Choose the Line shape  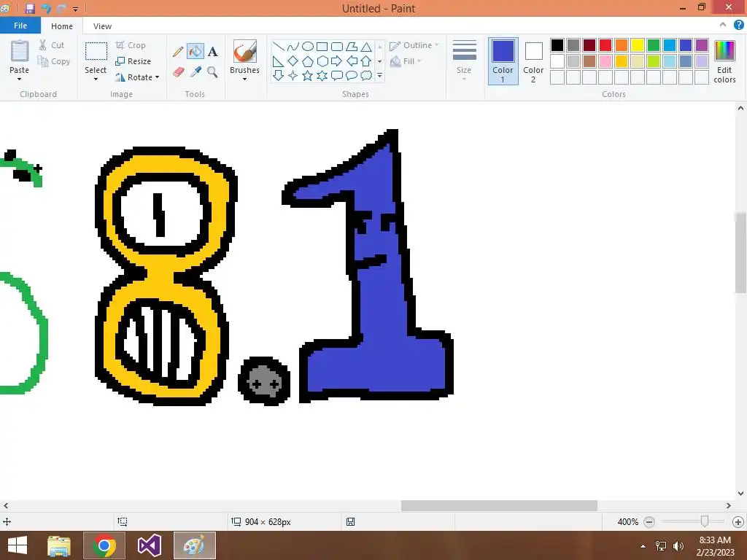(278, 47)
